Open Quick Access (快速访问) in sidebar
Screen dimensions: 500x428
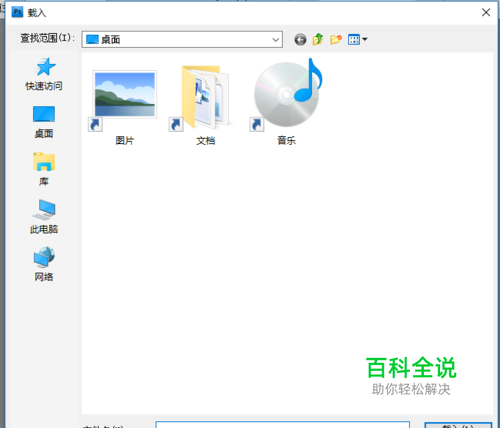[44, 74]
